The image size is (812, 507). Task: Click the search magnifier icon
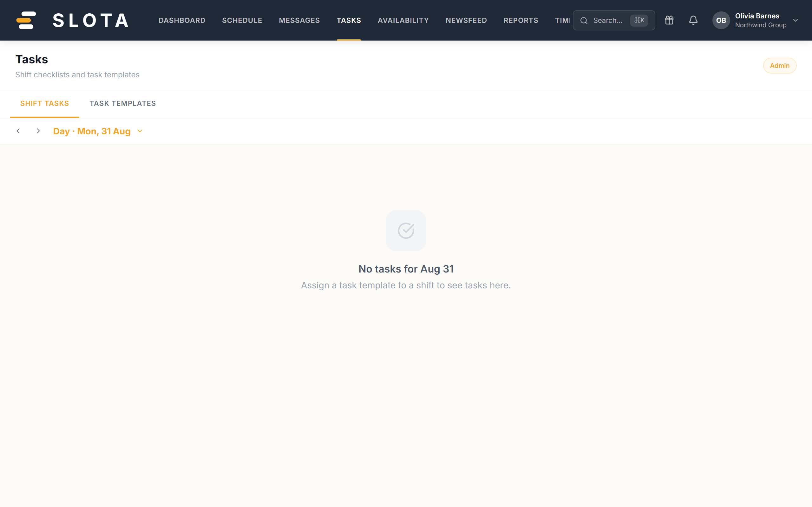[584, 21]
